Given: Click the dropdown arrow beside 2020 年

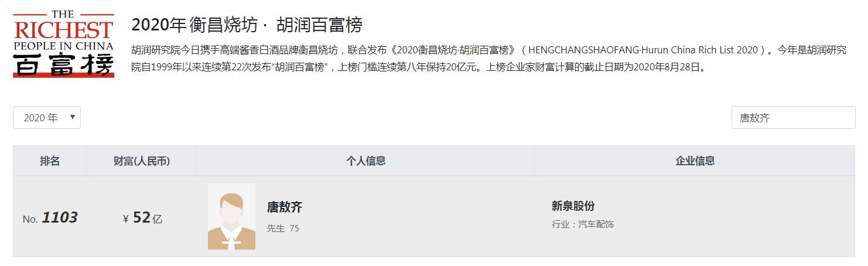Looking at the screenshot, I should [x=73, y=117].
